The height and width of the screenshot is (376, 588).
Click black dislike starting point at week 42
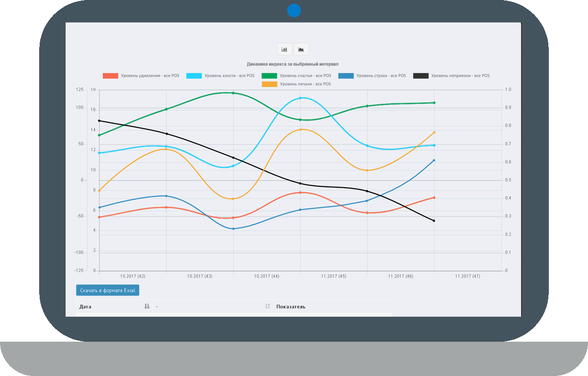coord(99,121)
